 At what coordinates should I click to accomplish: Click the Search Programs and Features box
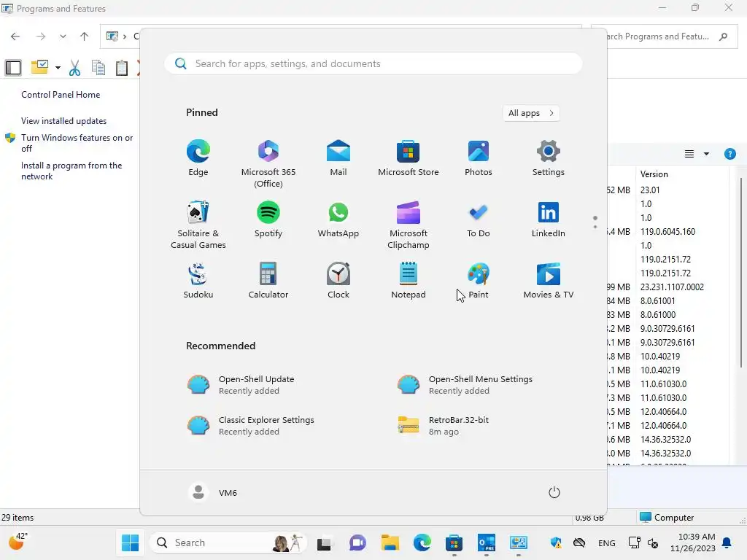(x=664, y=36)
